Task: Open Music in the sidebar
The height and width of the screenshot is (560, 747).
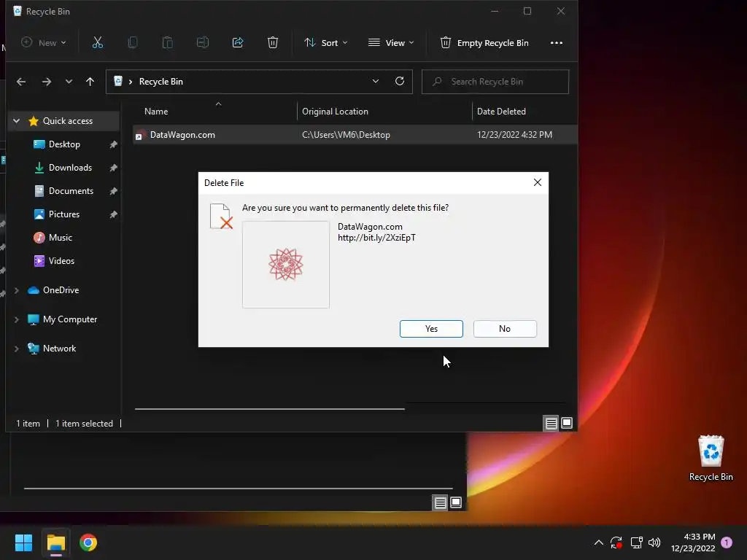Action: 60,238
